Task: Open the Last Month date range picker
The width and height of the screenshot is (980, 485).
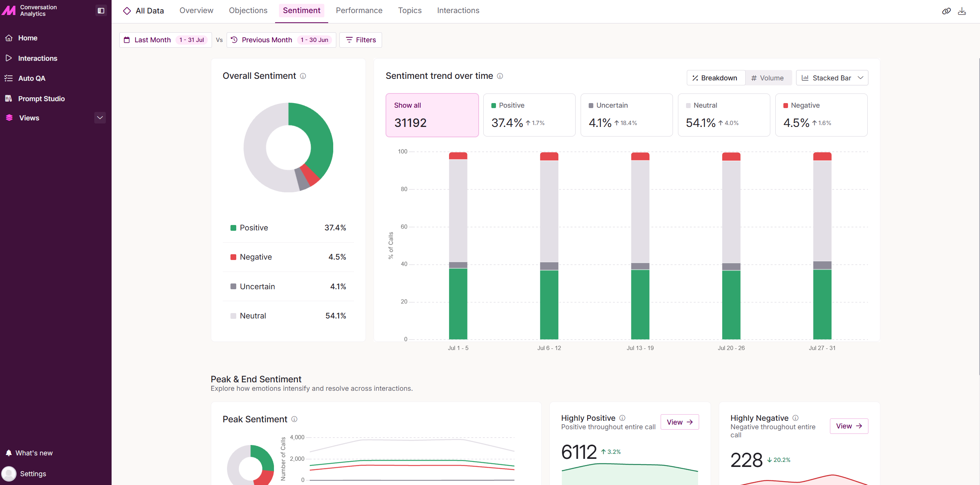Action: (165, 40)
